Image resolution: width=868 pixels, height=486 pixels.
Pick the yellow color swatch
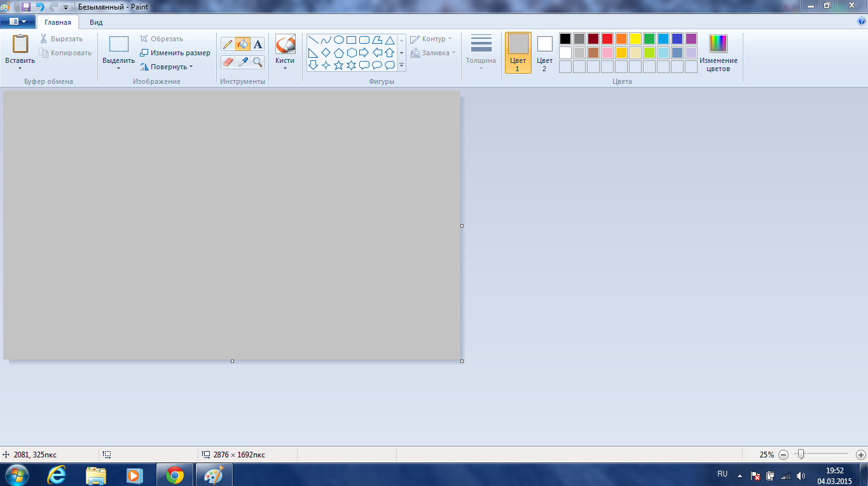[635, 39]
